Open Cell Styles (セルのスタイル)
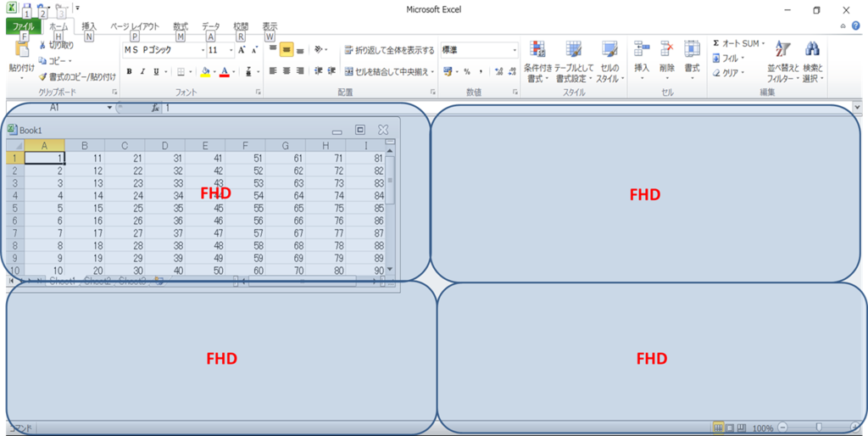 (x=609, y=61)
